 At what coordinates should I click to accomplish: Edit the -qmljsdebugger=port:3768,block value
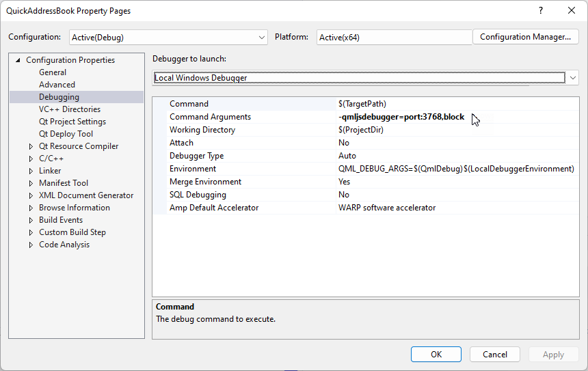401,117
